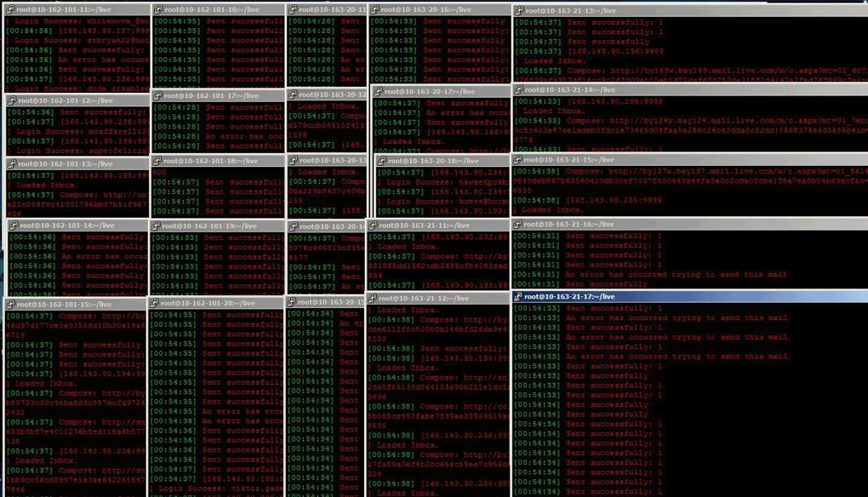The height and width of the screenshot is (497, 868).
Task: Open PuTTY icon menu of root@10-163-20-18 window
Action: coord(381,161)
